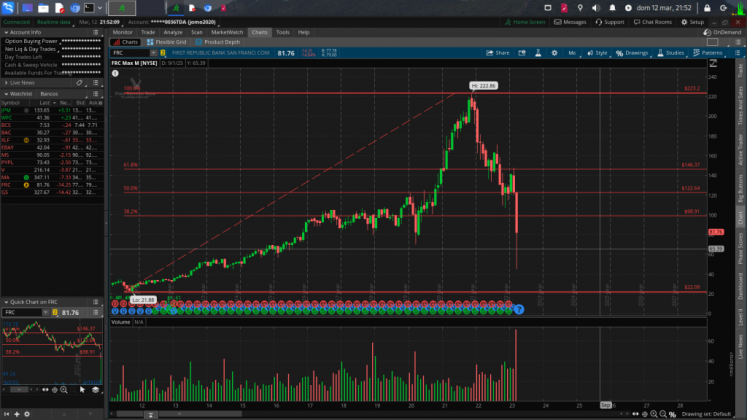Click Quick Chart zoom-in magnifier icon
Image resolution: width=747 pixels, height=420 pixels.
click(64, 390)
